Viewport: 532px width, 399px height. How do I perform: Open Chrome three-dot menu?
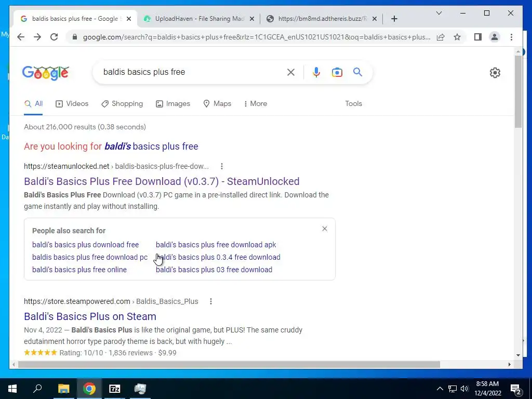pyautogui.click(x=511, y=37)
